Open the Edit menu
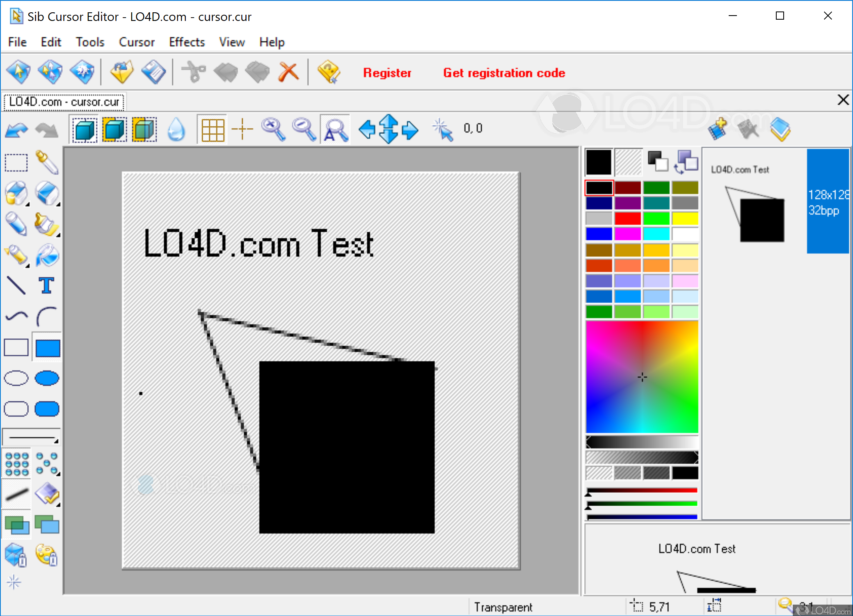 [51, 42]
